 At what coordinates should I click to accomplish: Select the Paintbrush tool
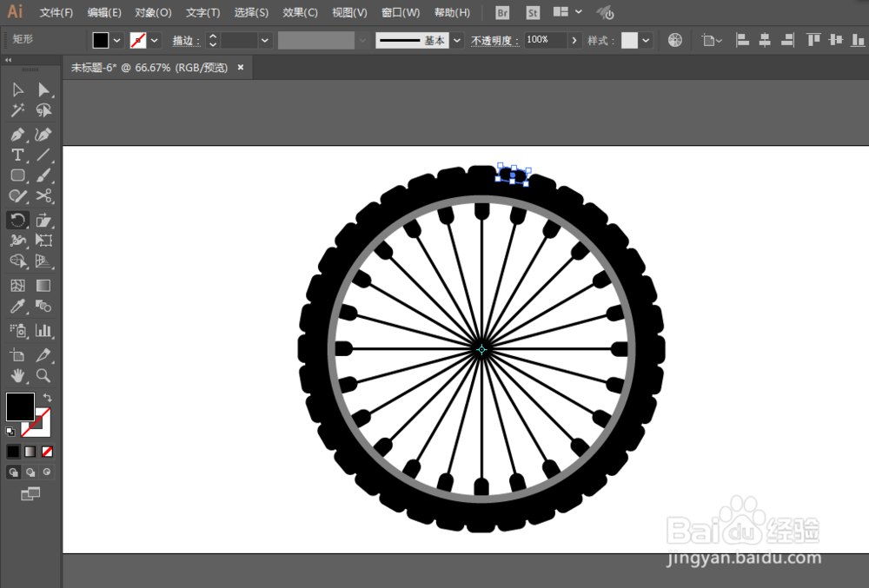point(43,175)
